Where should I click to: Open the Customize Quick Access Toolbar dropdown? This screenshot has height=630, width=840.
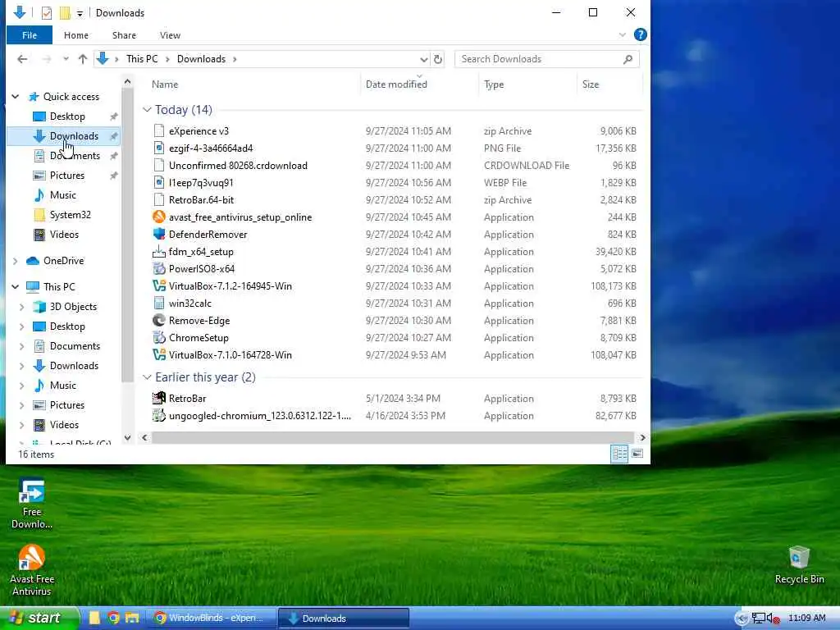click(80, 13)
